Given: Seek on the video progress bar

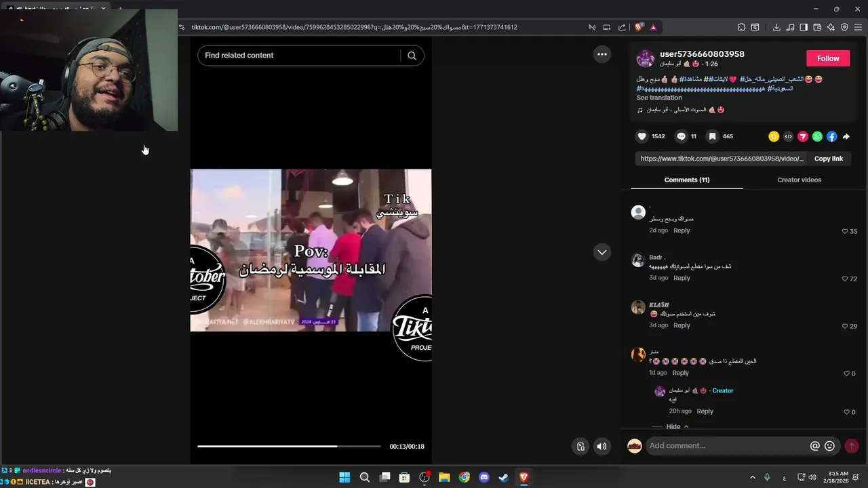Looking at the screenshot, I should click(x=289, y=446).
